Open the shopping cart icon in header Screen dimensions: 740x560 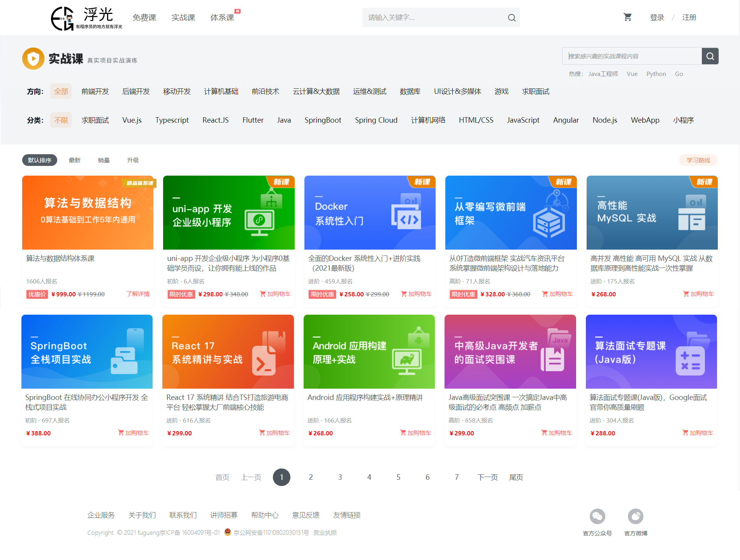(x=628, y=17)
